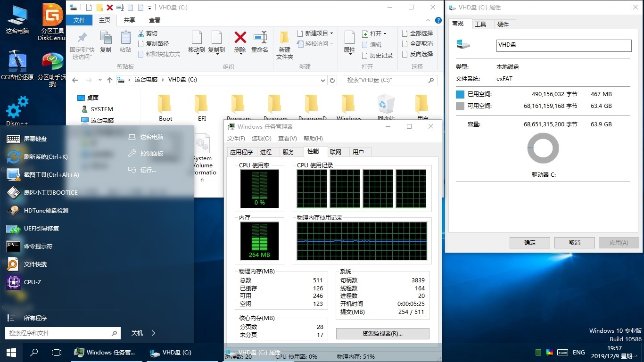The image size is (644, 362).
Task: Click the New folder ribbon icon
Action: tap(284, 46)
